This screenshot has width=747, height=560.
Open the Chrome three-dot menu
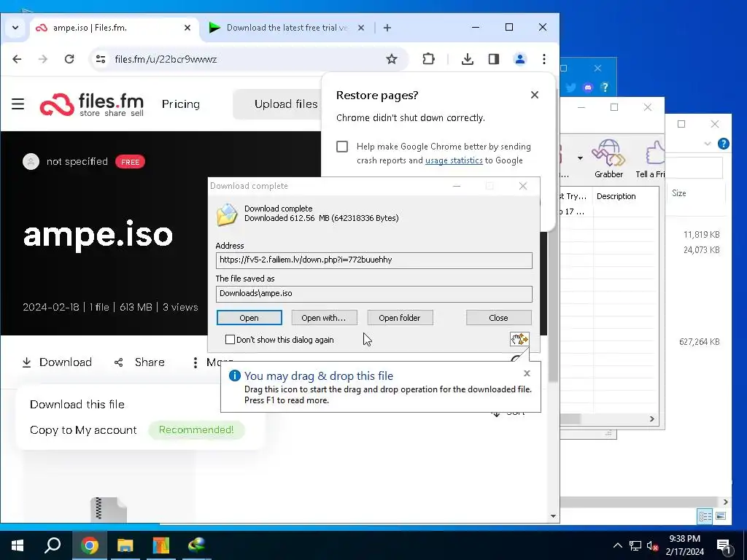pyautogui.click(x=544, y=59)
